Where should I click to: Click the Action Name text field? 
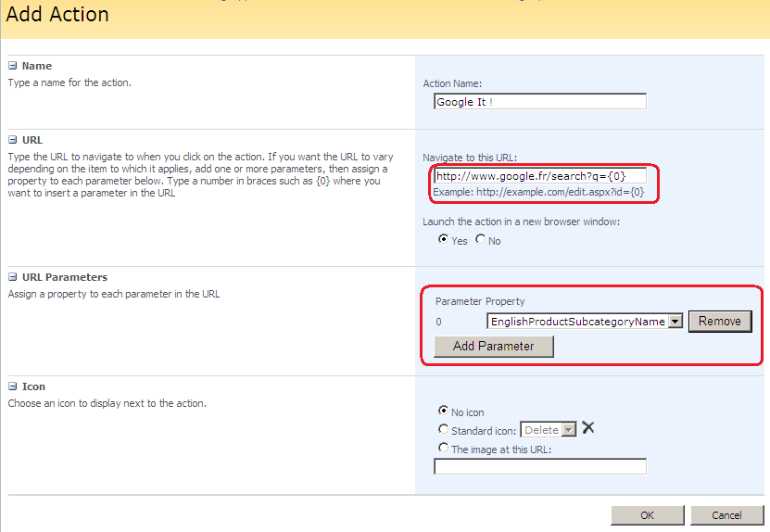[x=539, y=102]
